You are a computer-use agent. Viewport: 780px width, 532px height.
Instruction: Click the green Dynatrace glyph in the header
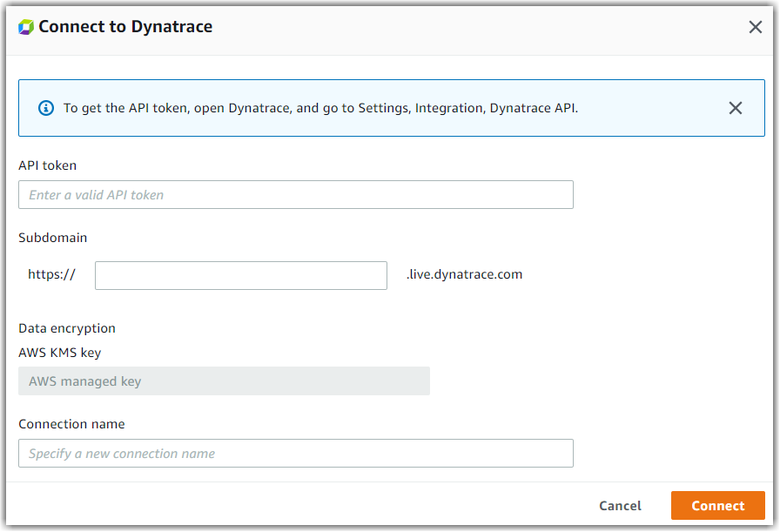coord(26,26)
